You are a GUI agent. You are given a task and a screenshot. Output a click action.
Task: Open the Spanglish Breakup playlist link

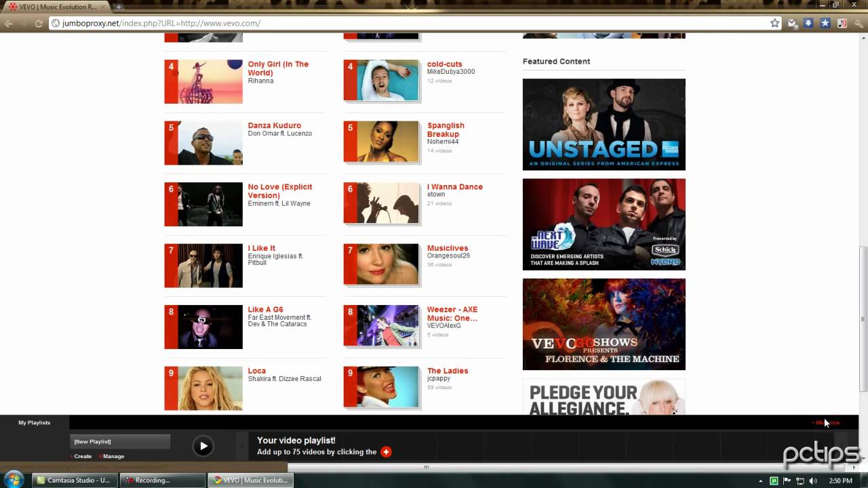[446, 129]
